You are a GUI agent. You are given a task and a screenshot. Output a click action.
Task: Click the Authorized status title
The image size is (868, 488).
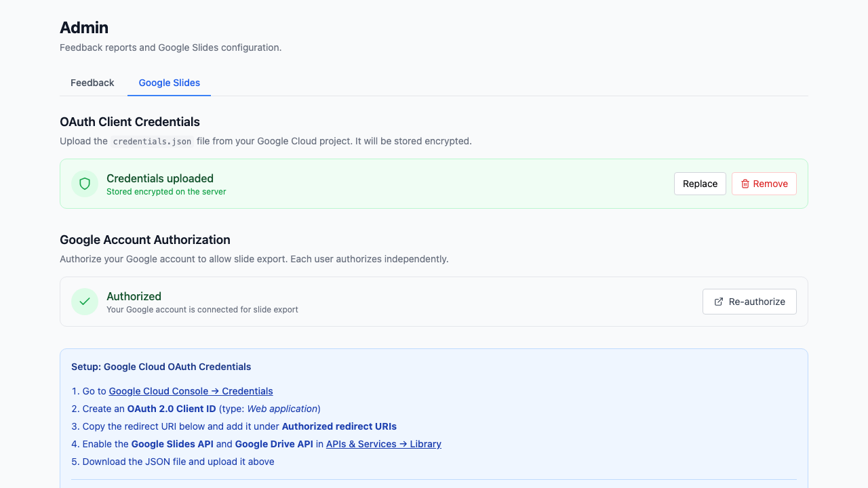(x=134, y=296)
